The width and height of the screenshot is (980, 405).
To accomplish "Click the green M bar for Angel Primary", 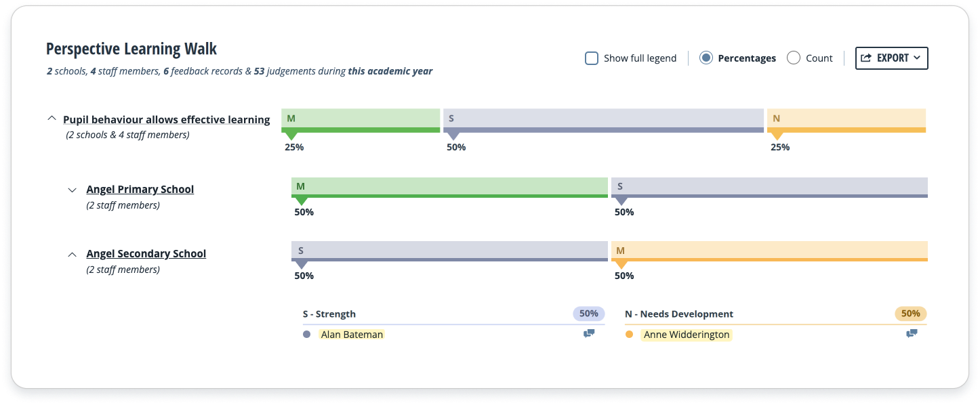I will [x=449, y=187].
